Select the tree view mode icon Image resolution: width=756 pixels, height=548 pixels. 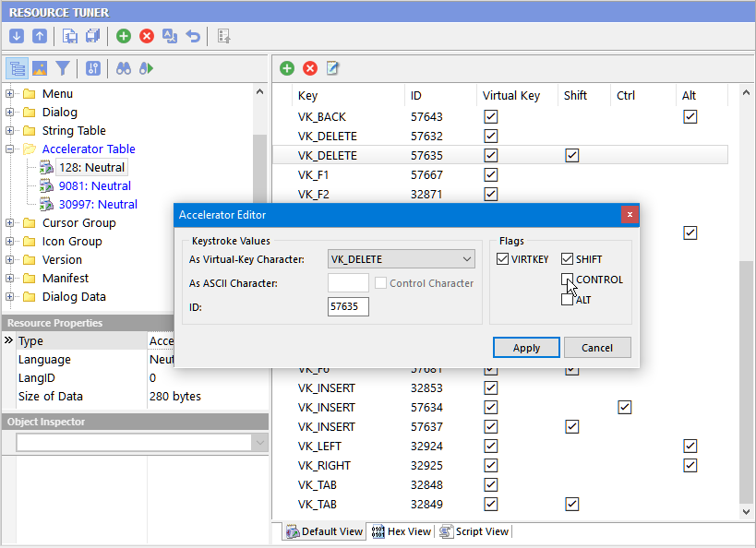pyautogui.click(x=17, y=68)
